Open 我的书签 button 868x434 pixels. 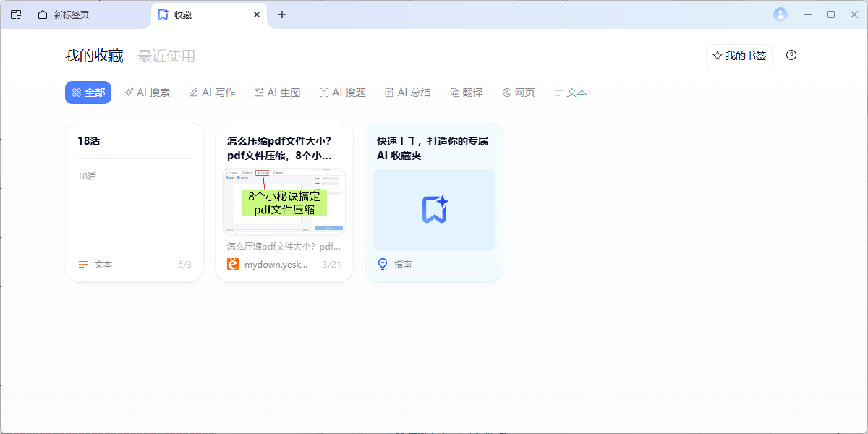tap(739, 56)
